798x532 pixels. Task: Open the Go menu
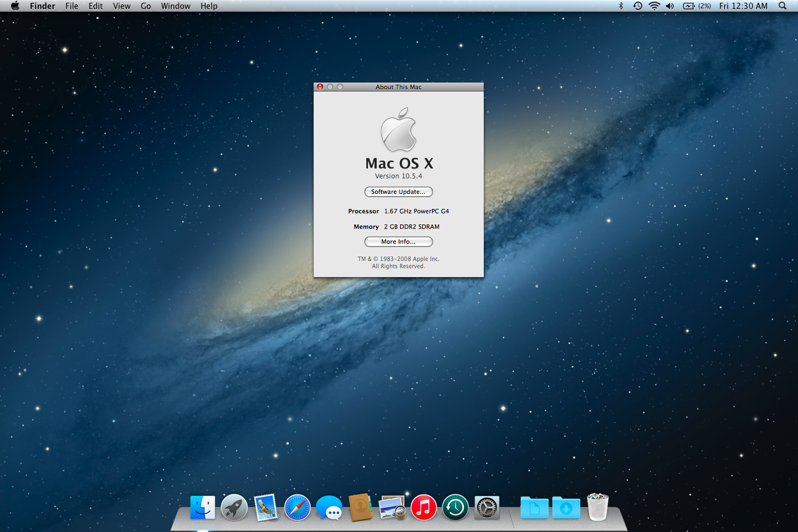[x=146, y=6]
